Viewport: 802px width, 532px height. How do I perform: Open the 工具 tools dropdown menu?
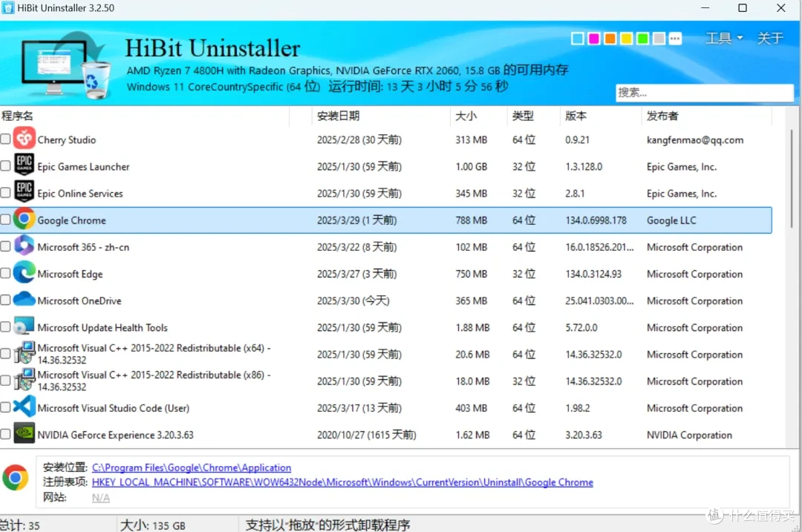[724, 39]
